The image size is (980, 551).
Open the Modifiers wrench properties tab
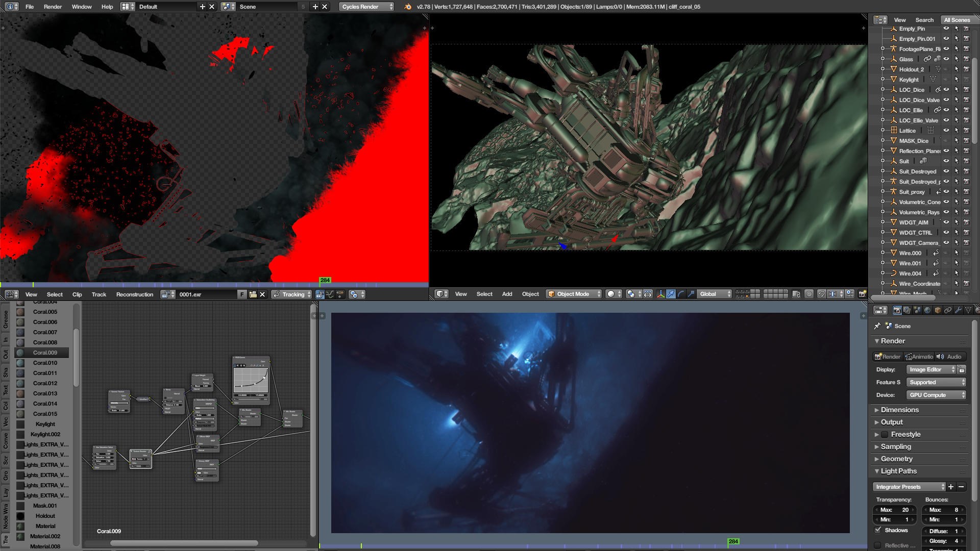(958, 310)
